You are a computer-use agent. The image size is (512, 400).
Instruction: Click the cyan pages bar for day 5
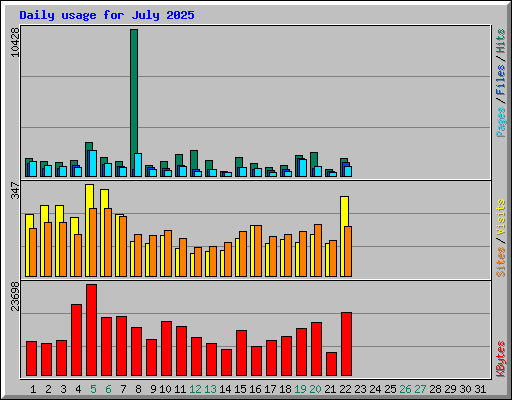click(92, 163)
